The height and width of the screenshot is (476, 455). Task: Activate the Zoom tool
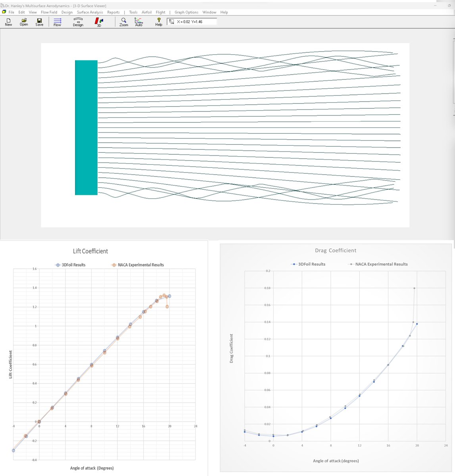click(x=123, y=22)
